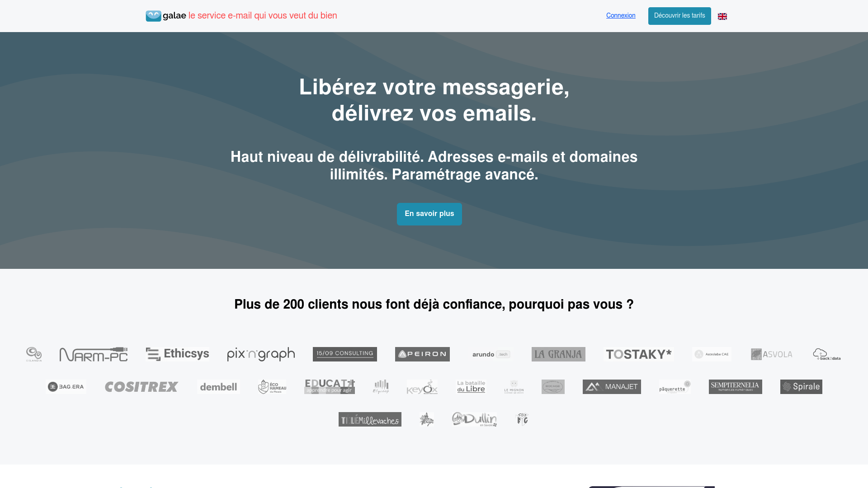Select the TéléMillevaches logo
Screen dimensions: 868x488
click(370, 419)
